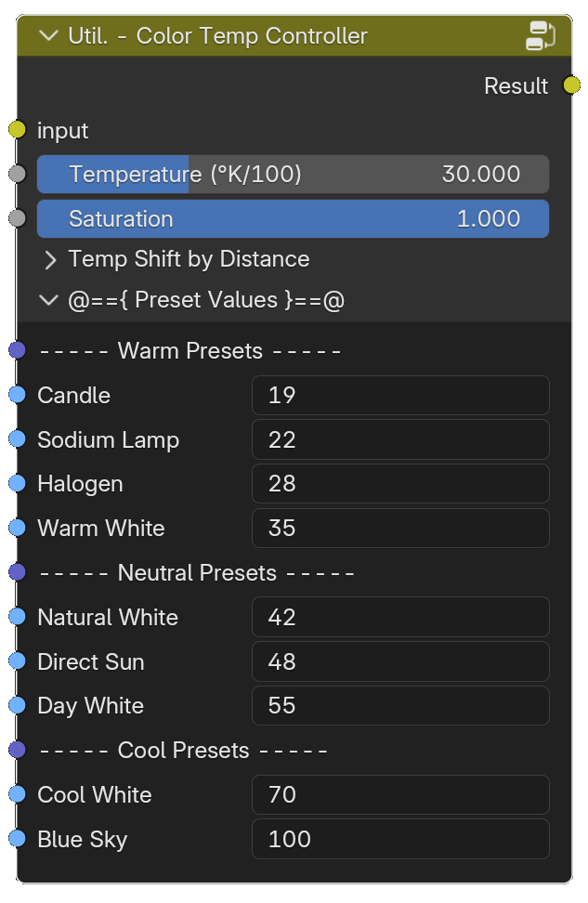Screen dimensions: 588x903
Task: Collapse the Color Temp Controller node
Action: click(47, 35)
